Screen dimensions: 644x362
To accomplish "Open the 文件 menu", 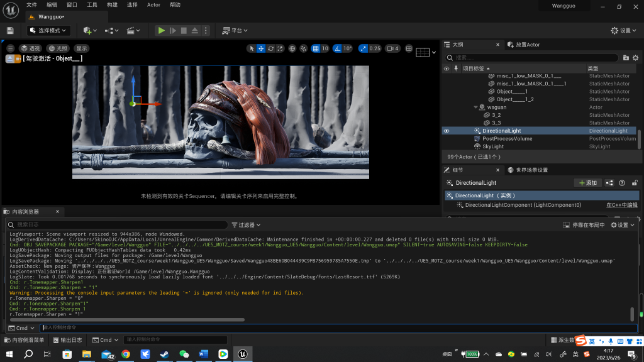I will 31,5.
